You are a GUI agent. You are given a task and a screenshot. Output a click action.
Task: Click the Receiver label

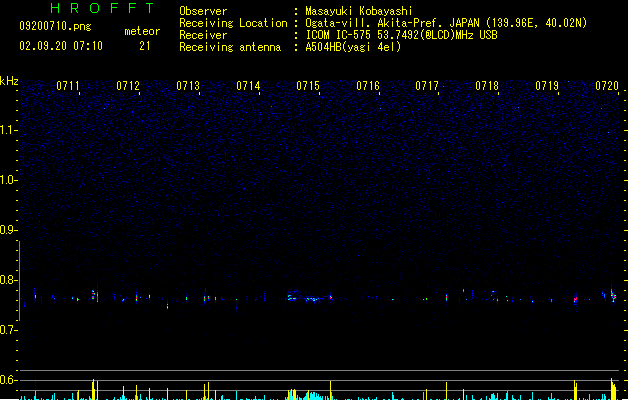(x=203, y=35)
